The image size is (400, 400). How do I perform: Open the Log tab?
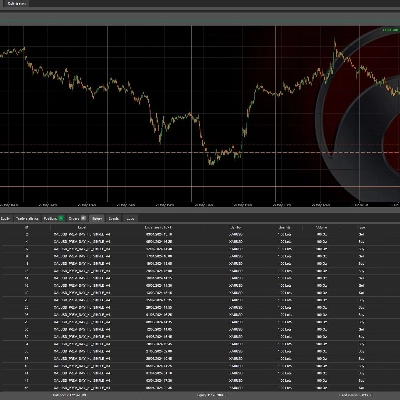pyautogui.click(x=130, y=219)
